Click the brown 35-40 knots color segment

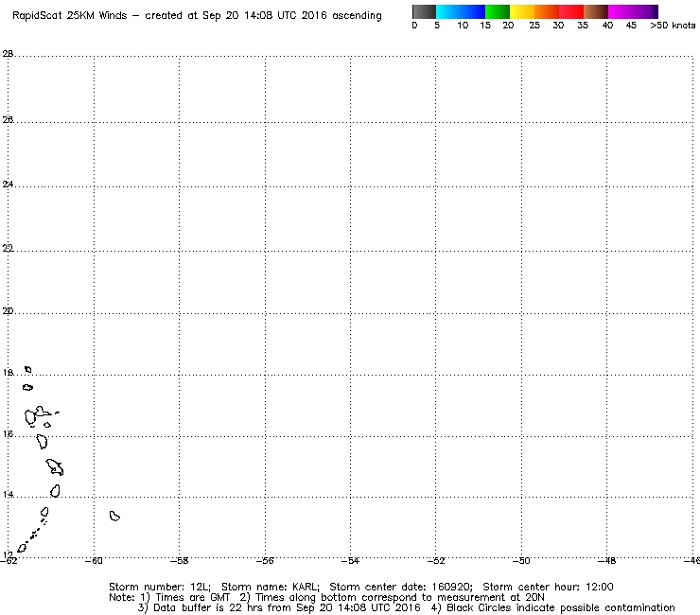[596, 11]
